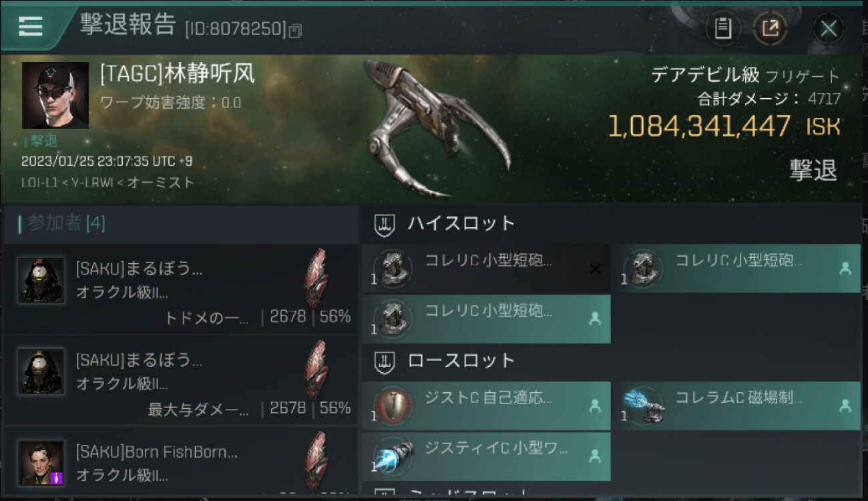This screenshot has height=501, width=868.
Task: Open the clipboard notes icon
Action: (723, 28)
